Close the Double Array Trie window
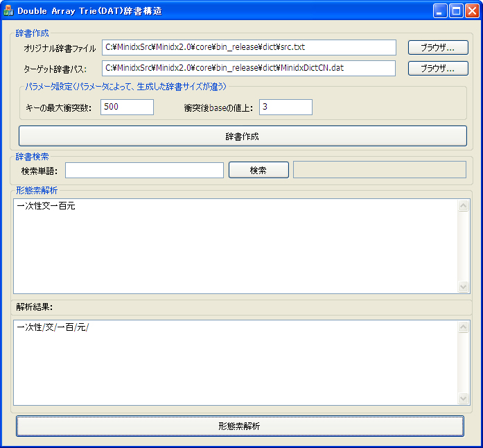The width and height of the screenshot is (483, 448). coord(472,11)
